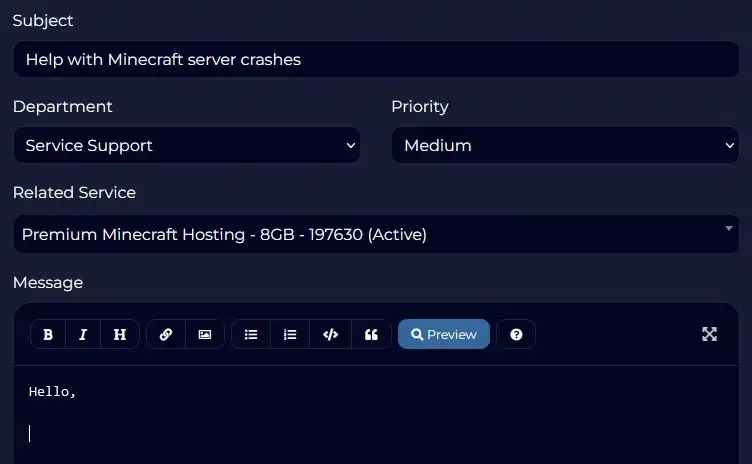Image resolution: width=752 pixels, height=464 pixels.
Task: Open the Priority dropdown set to Medium
Action: click(565, 146)
